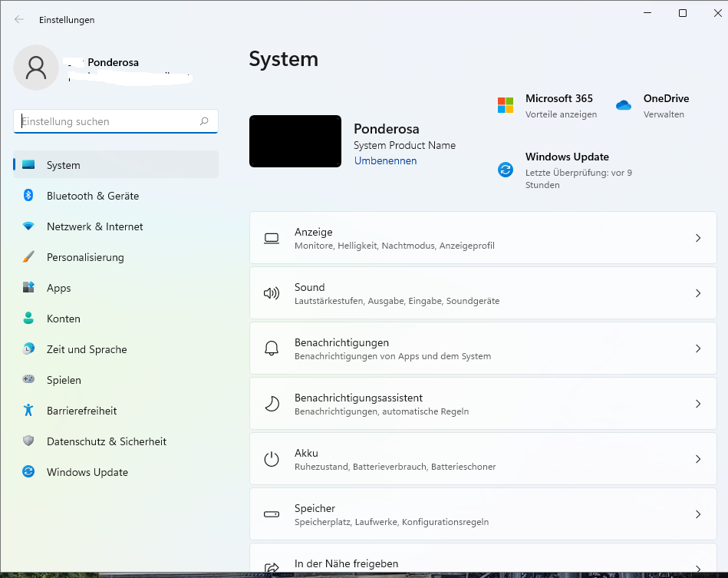Open the Akku settings title
This screenshot has width=728, height=578.
306,453
